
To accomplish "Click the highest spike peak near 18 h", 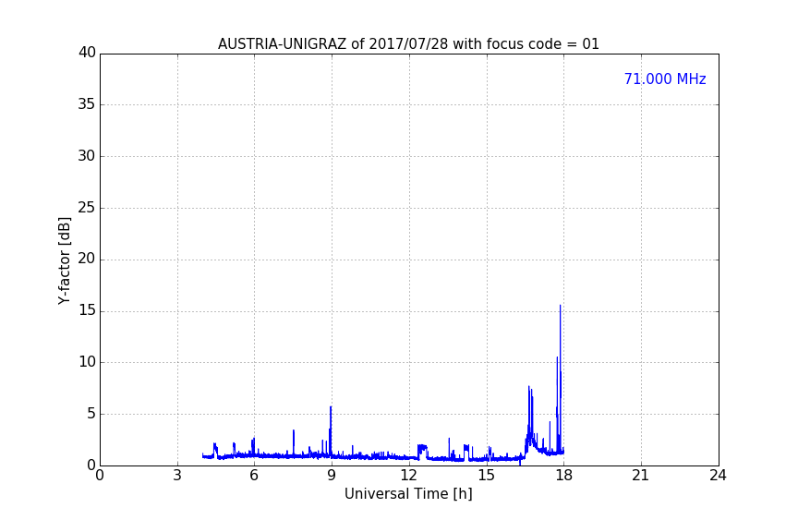I will (560, 306).
